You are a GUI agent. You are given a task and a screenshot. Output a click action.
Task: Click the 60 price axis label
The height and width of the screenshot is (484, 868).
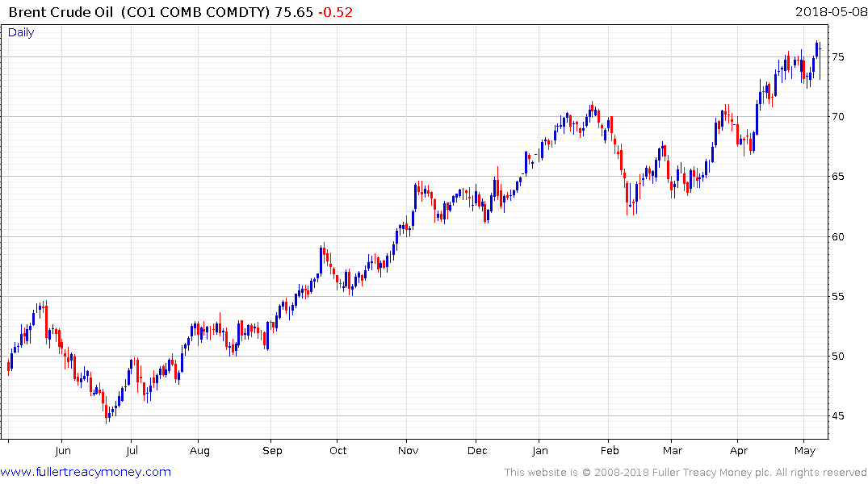[837, 236]
